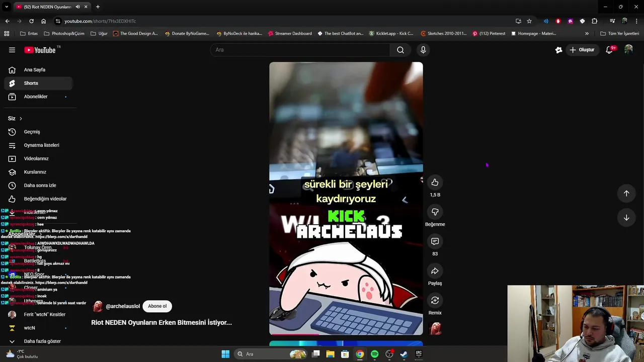The image size is (644, 362).
Task: Open Videolarınız page
Action: pos(38,158)
